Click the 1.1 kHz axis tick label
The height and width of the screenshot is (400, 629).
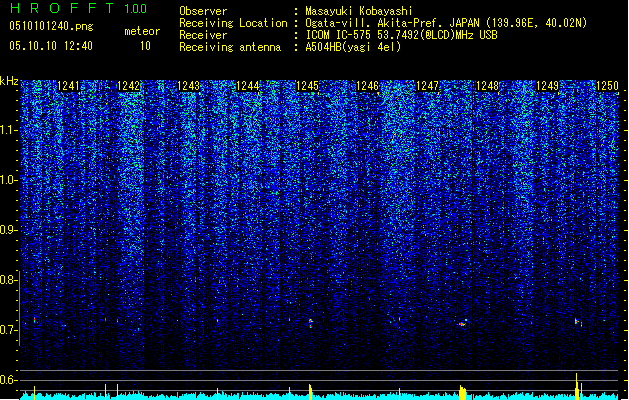pos(8,130)
